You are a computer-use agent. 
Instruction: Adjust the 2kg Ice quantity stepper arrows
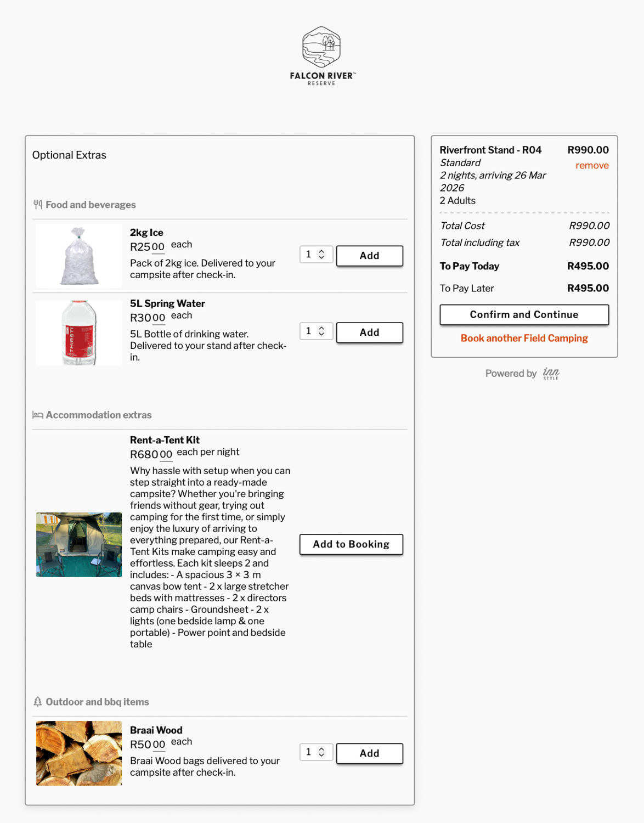click(321, 255)
